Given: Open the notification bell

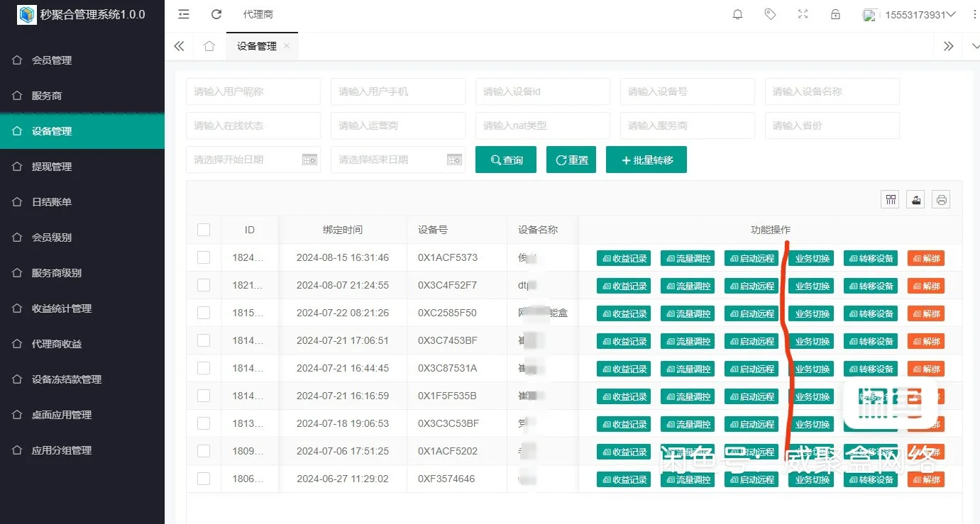Looking at the screenshot, I should (x=738, y=14).
